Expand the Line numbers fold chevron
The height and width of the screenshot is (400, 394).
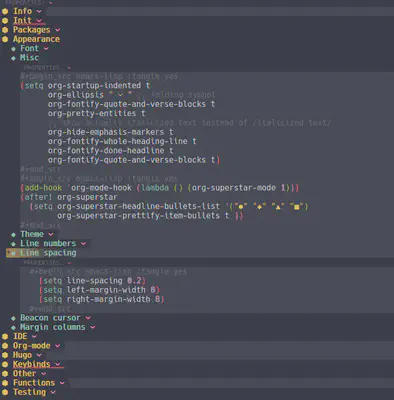coord(83,244)
